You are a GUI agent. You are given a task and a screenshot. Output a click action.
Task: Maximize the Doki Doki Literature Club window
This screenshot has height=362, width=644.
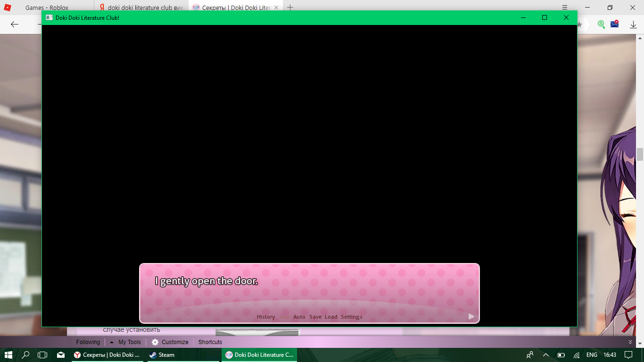(x=545, y=17)
